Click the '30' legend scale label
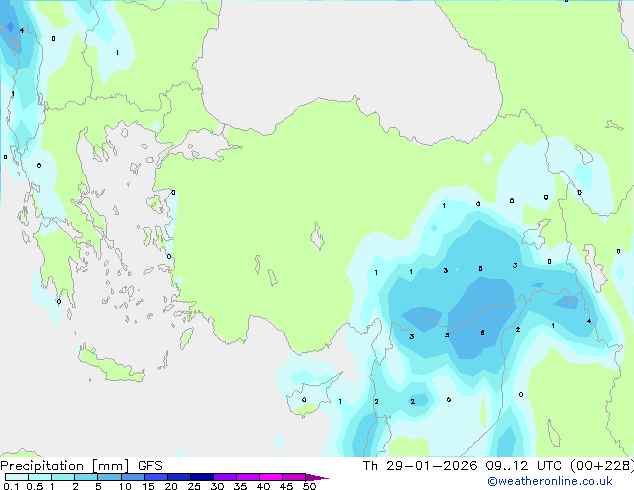This screenshot has width=634, height=490. [217, 486]
